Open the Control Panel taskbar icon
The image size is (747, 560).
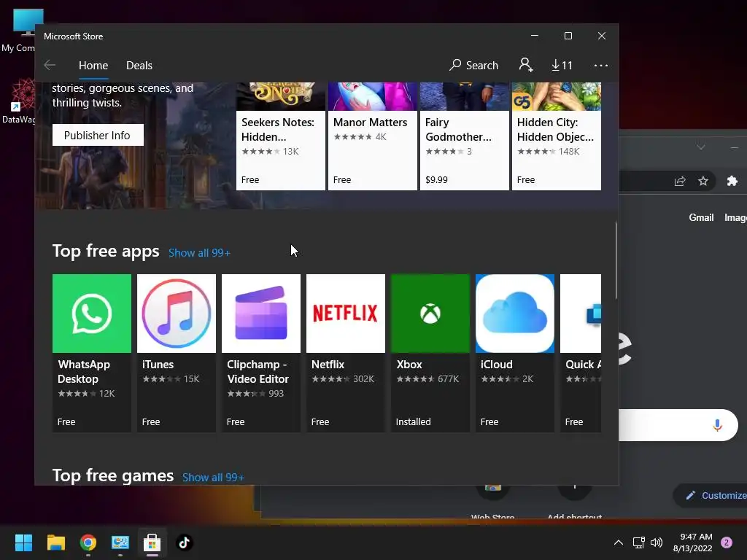[120, 542]
